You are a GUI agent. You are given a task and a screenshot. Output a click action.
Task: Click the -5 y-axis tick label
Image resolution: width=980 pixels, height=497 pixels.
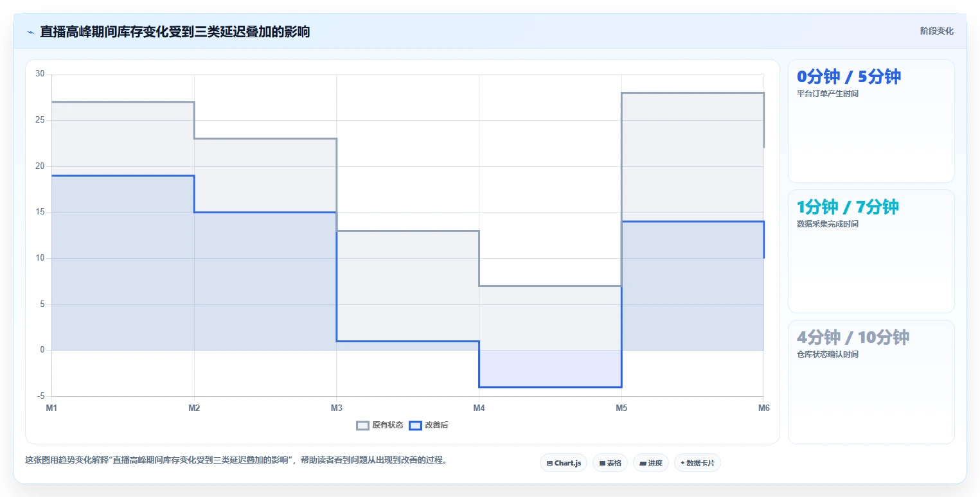tap(40, 396)
